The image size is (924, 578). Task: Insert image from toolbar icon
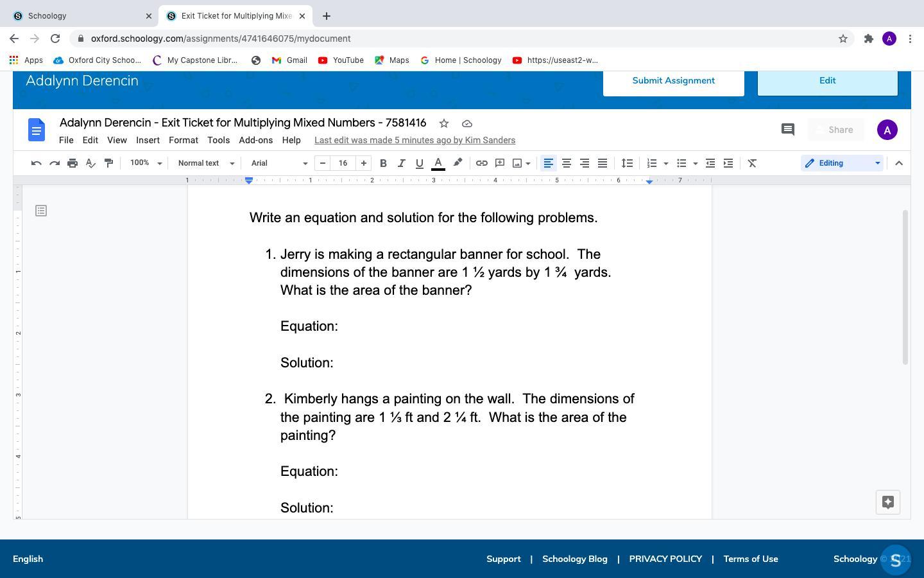click(517, 163)
